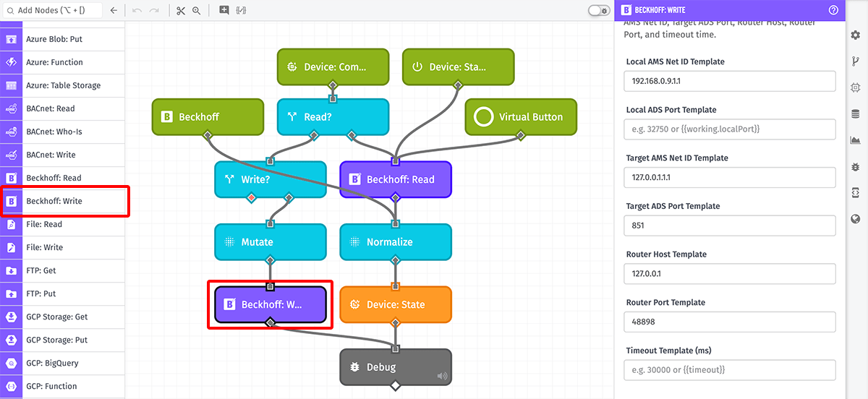Open the chip devices icon in the right sidebar
This screenshot has width=868, height=399.
[x=856, y=87]
